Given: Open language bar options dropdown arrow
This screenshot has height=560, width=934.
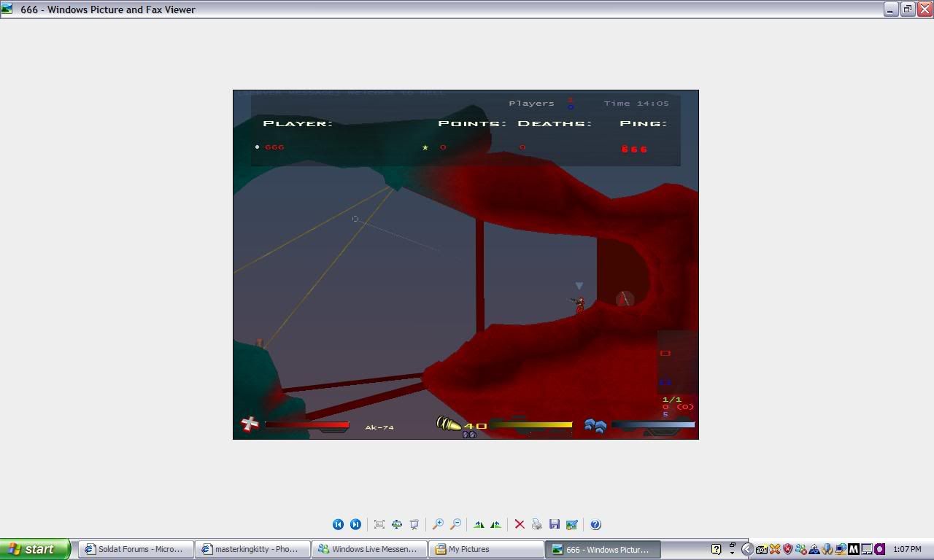Looking at the screenshot, I should pyautogui.click(x=732, y=553).
